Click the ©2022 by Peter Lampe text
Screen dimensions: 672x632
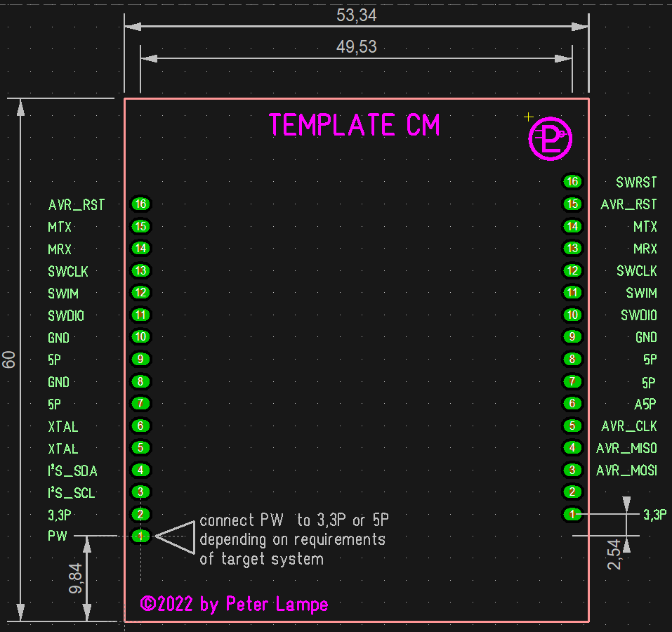[x=234, y=604]
